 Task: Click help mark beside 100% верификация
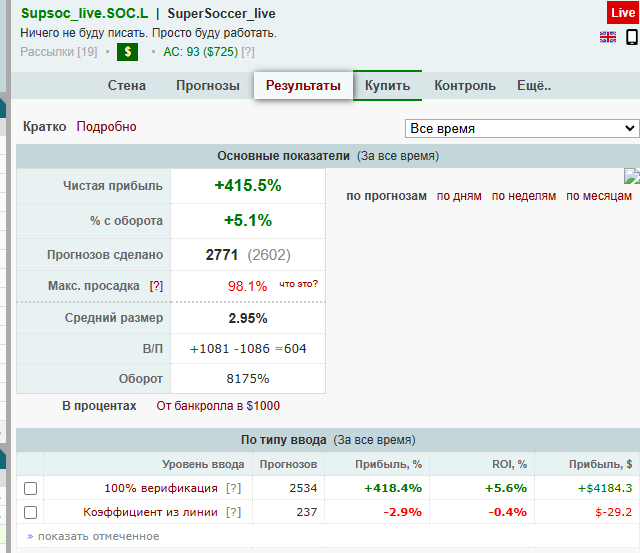click(233, 488)
